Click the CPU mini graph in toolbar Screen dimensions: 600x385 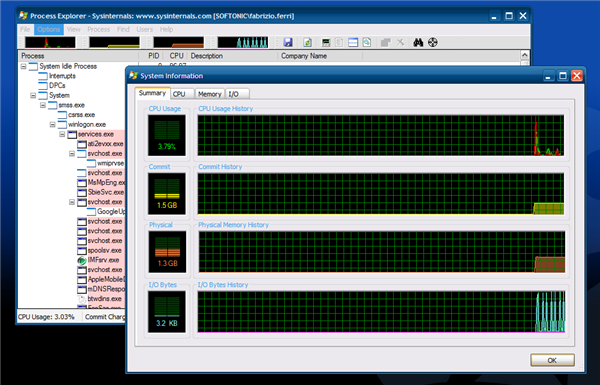point(50,42)
